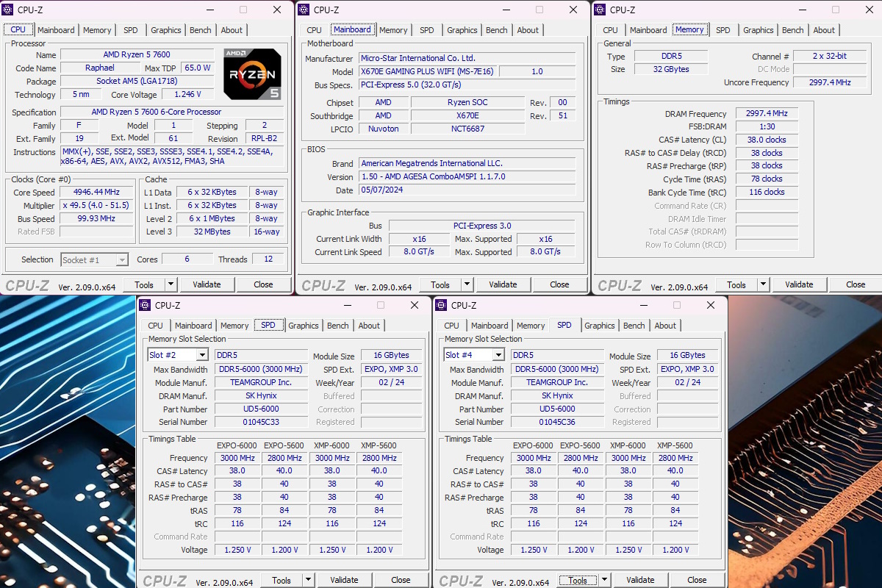Open the Socket #1 selection dropdown
Image resolution: width=882 pixels, height=588 pixels.
coord(121,259)
